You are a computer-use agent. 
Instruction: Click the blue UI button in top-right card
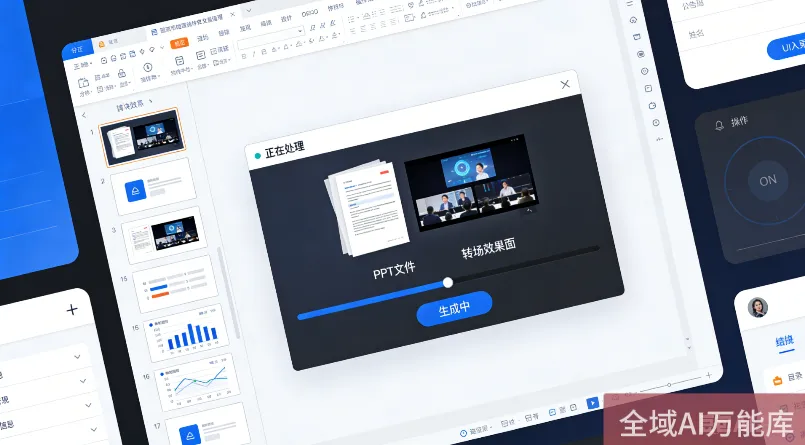[786, 47]
